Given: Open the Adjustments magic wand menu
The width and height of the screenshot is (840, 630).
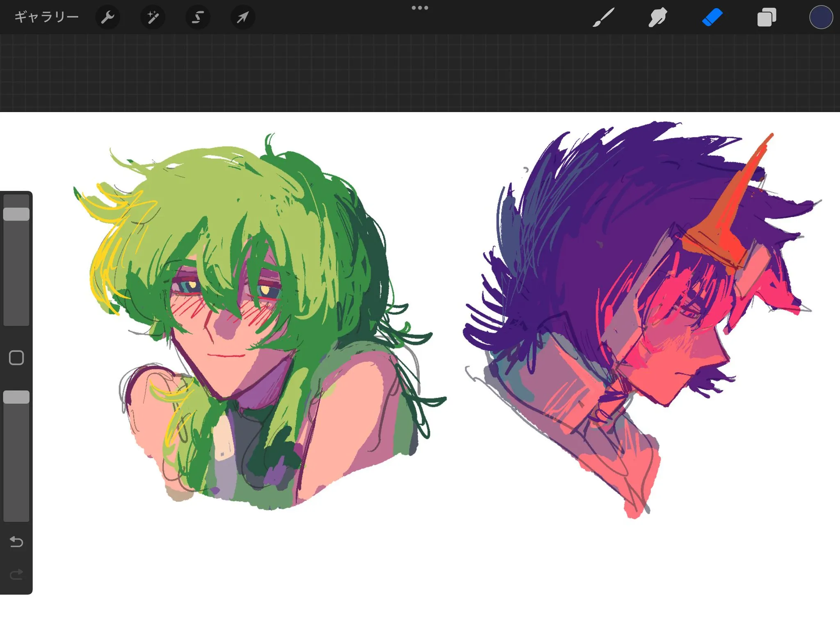Looking at the screenshot, I should (x=153, y=17).
